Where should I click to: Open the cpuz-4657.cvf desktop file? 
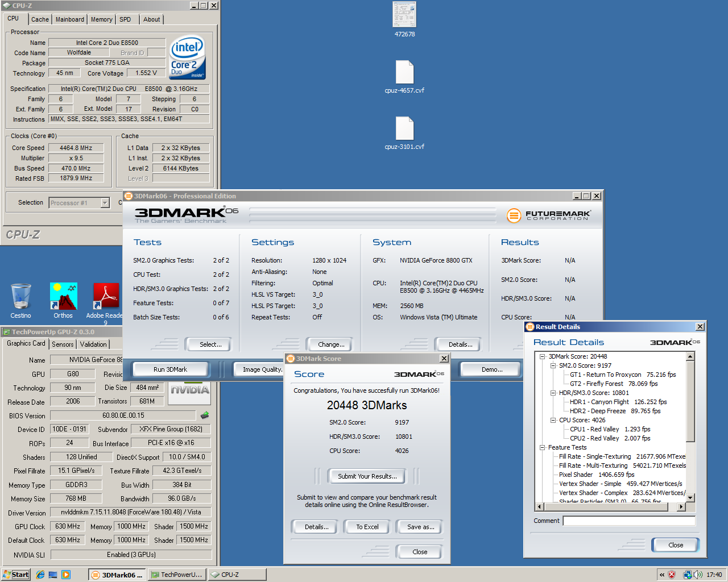coord(404,77)
